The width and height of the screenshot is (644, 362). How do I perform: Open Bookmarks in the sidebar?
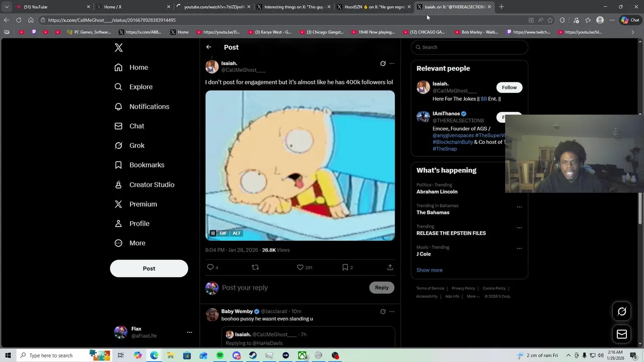tap(139, 165)
